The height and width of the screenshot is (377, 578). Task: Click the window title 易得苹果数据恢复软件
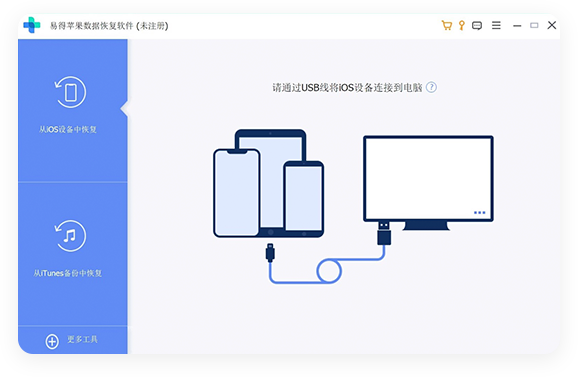[x=92, y=26]
